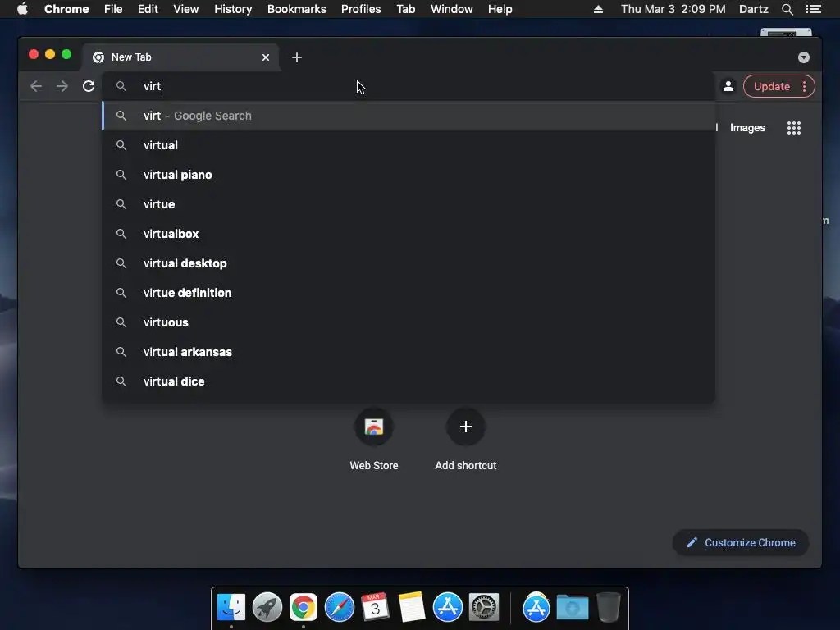Open the View menu
Viewport: 840px width, 630px height.
pos(186,9)
